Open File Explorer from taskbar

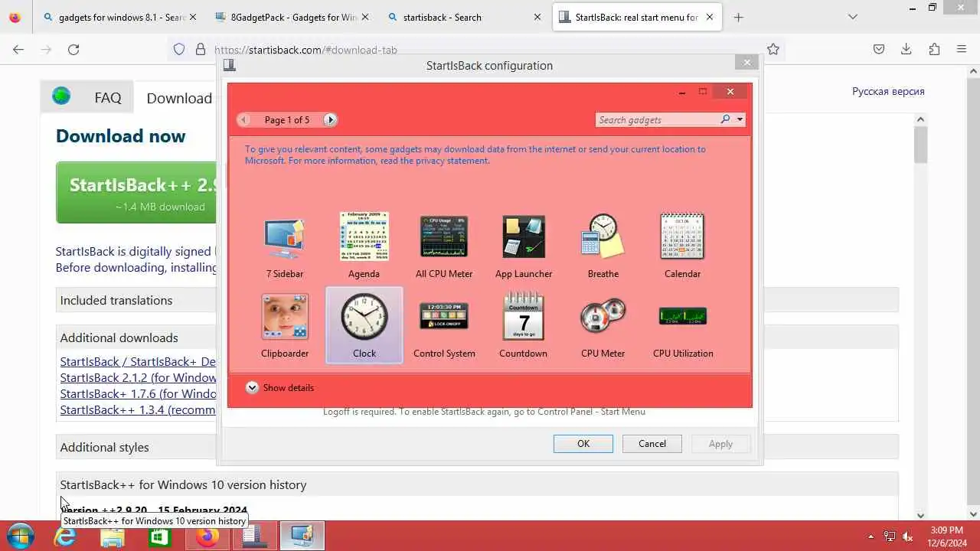coord(113,536)
